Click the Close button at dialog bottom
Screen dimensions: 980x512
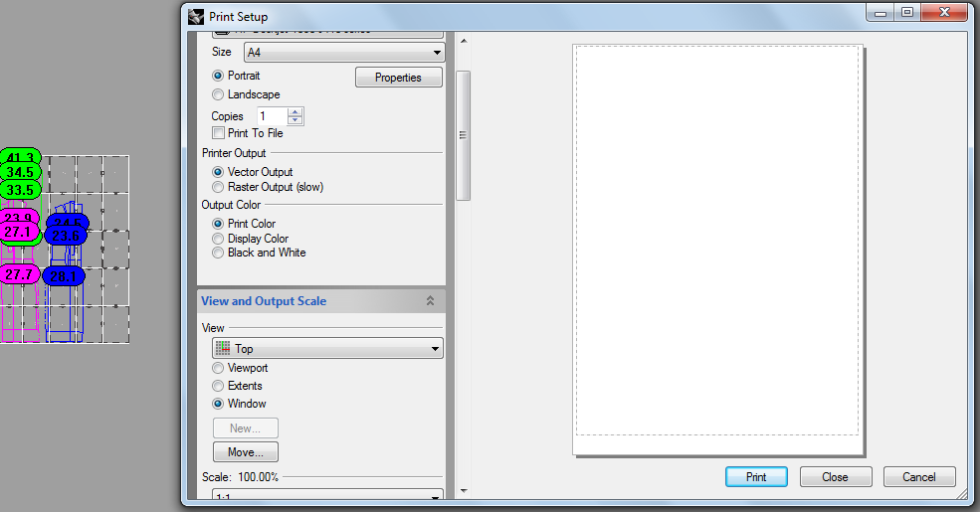coord(836,477)
